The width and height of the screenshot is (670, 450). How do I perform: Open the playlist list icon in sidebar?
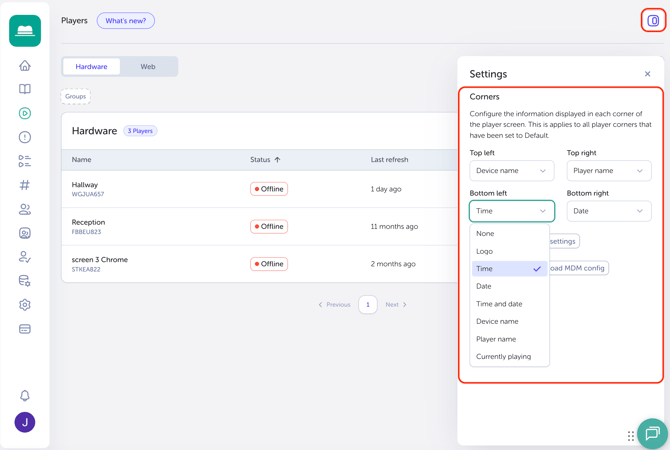pos(25,161)
